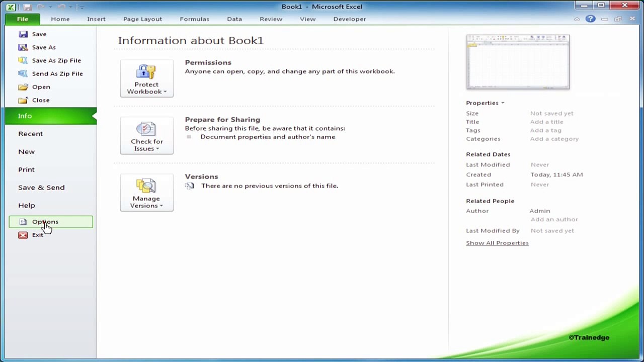Switch to the Insert ribbon tab

(96, 19)
